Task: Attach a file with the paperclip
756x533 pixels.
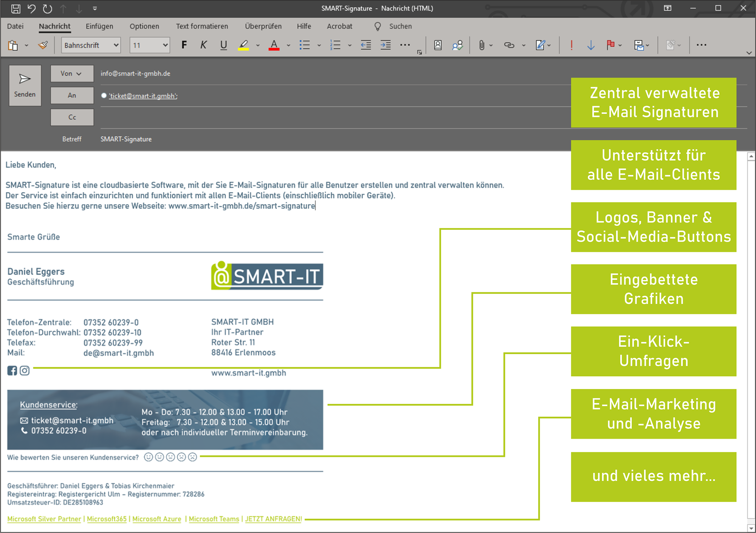Action: 482,45
